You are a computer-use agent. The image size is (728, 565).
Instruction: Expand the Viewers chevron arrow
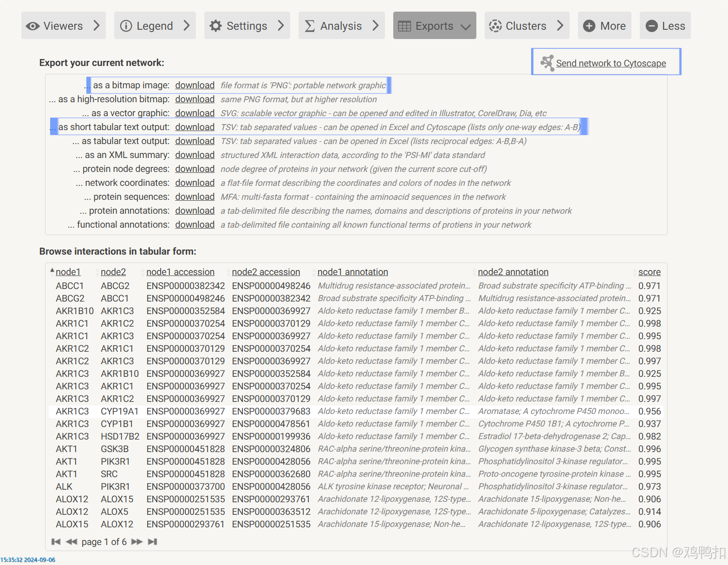[x=97, y=26]
